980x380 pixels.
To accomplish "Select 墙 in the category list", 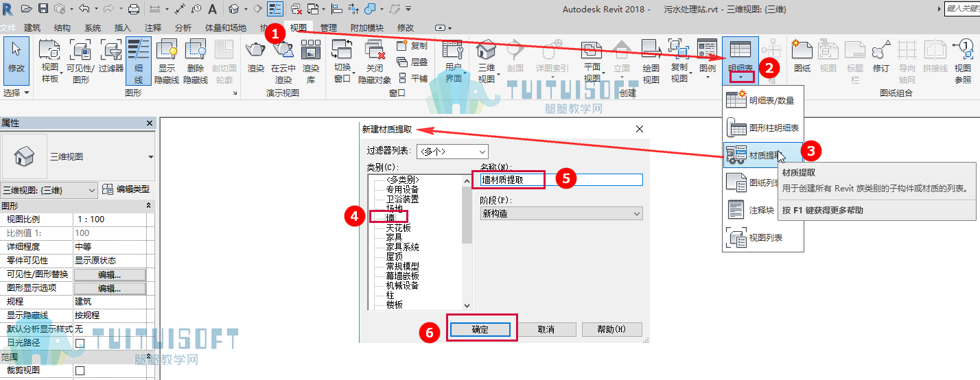I will pyautogui.click(x=390, y=217).
